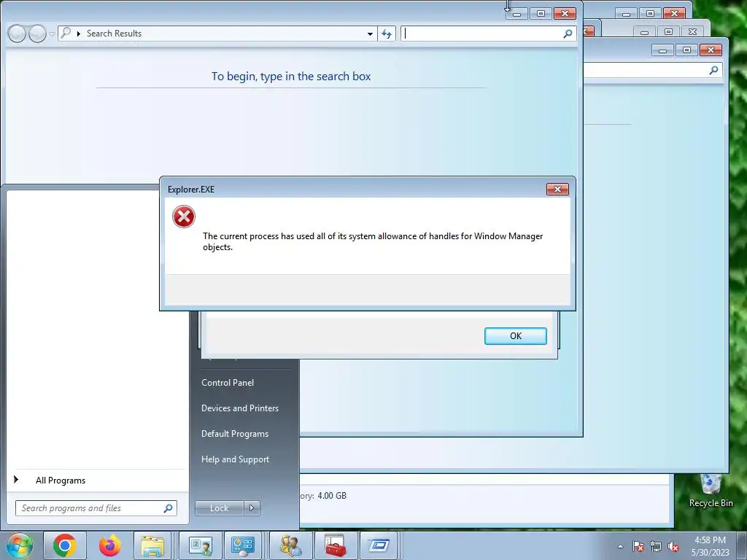Click OK on the Explorer.EXE error dialog
The height and width of the screenshot is (560, 747).
coord(516,335)
